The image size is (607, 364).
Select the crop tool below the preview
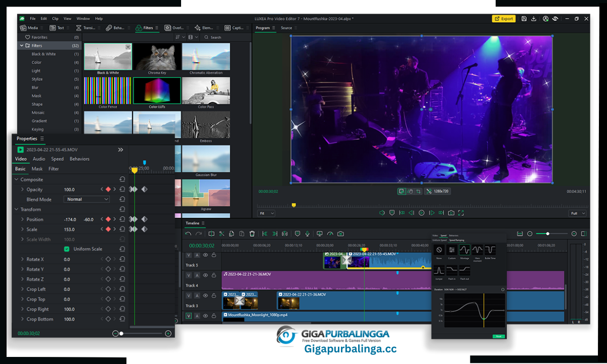click(419, 191)
